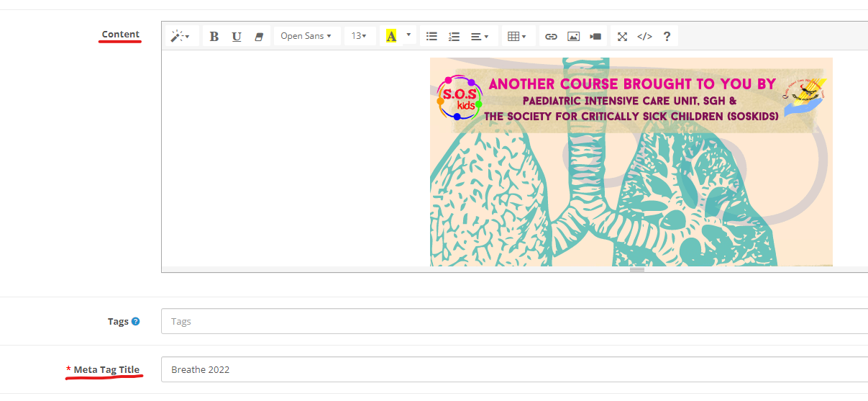
Task: Insert an unordered bullet list
Action: 431,36
